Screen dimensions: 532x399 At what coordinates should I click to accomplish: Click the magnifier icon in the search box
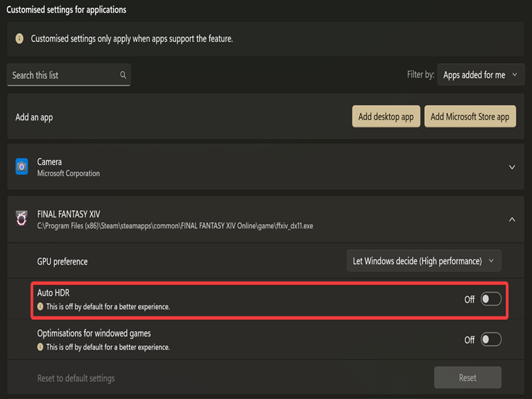click(x=123, y=75)
